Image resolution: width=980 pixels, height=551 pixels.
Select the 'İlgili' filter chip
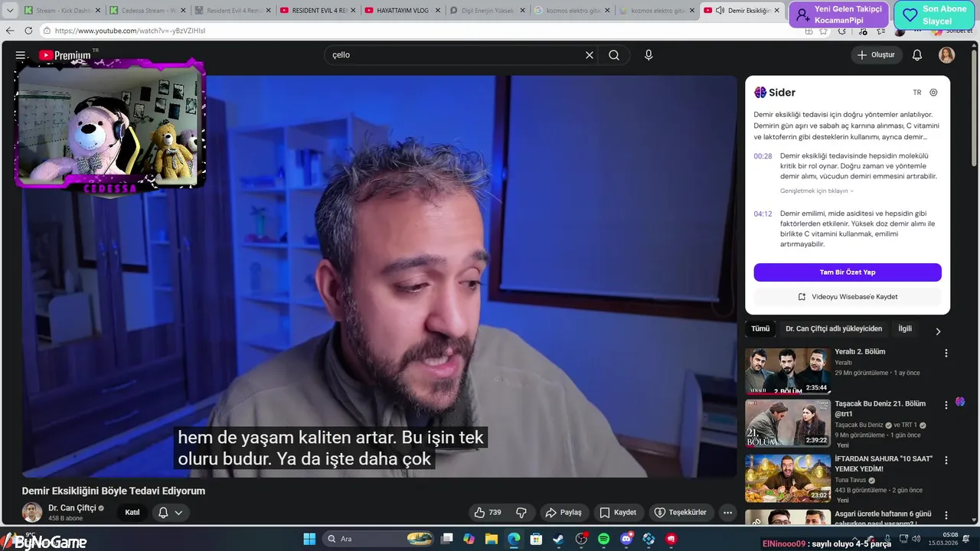[905, 329]
